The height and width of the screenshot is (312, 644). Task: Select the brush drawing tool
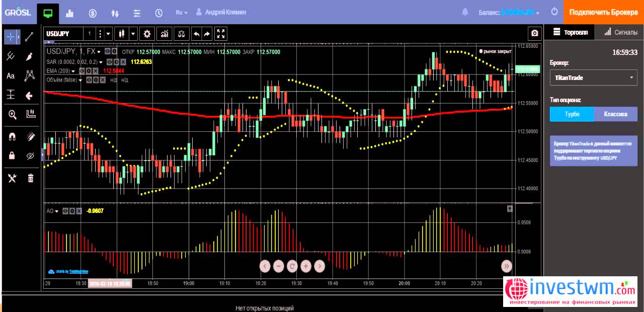30,56
